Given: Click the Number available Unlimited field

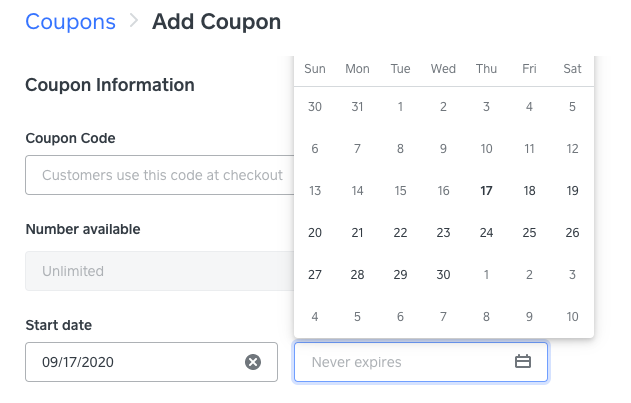Looking at the screenshot, I should [x=160, y=271].
